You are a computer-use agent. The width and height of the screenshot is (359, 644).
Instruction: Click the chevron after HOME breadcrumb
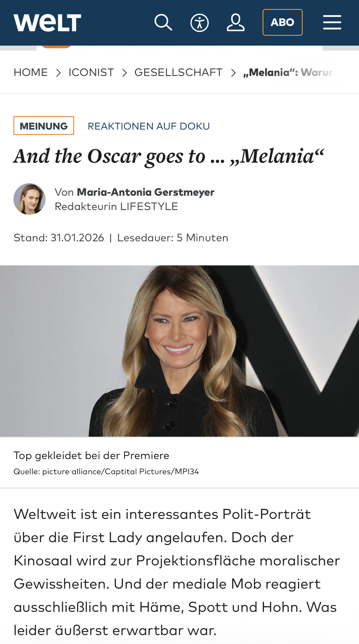tap(58, 73)
